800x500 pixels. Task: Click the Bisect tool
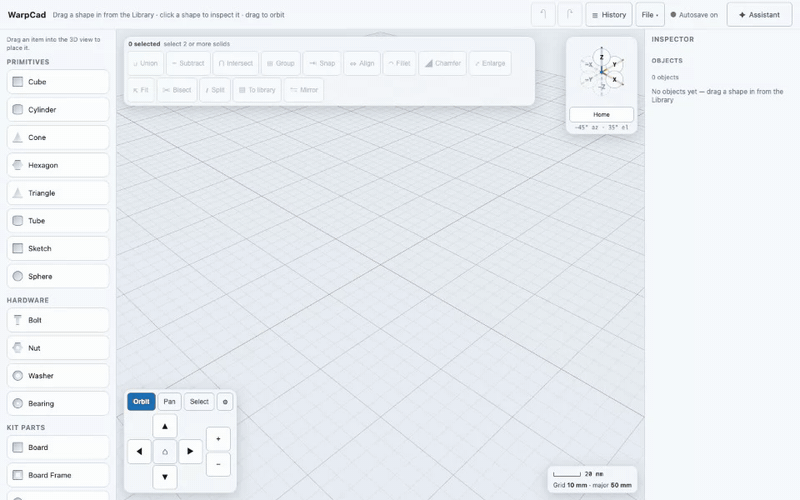177,90
